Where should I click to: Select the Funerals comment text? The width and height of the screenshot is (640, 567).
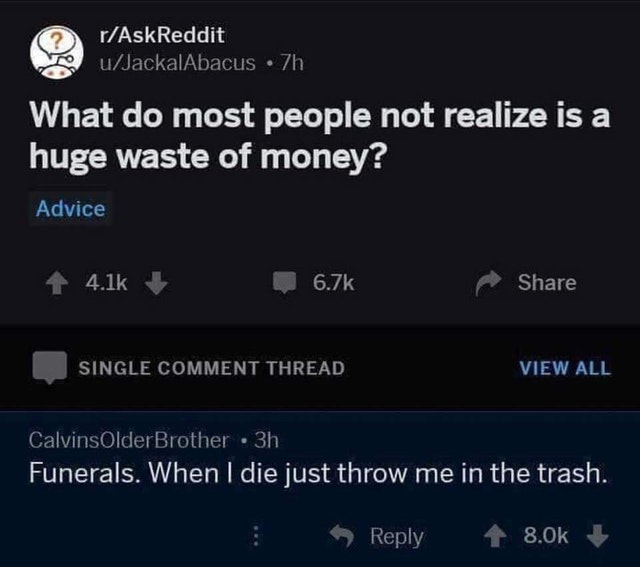coord(318,472)
